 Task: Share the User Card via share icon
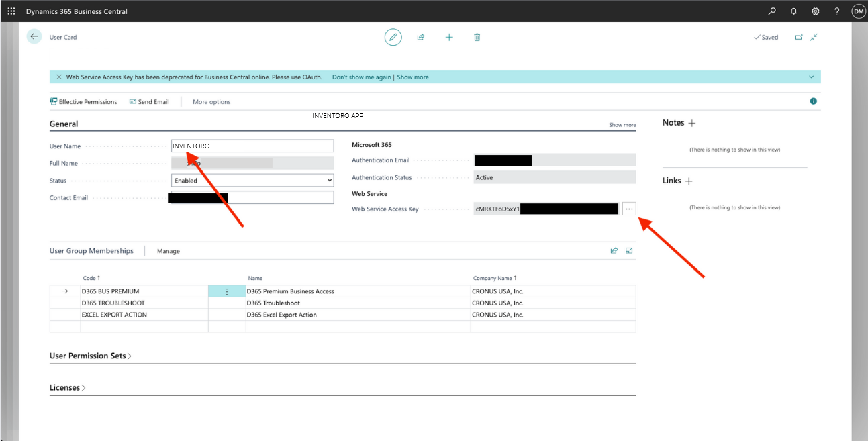[421, 37]
